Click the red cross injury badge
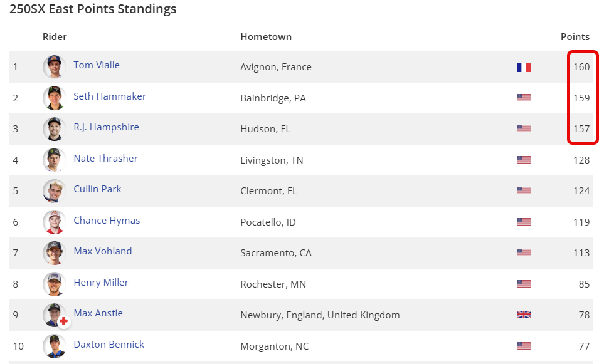The image size is (604, 364). [64, 321]
